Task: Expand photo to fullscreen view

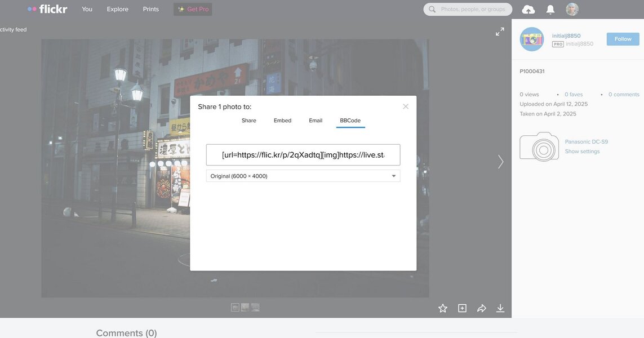Action: point(500,32)
